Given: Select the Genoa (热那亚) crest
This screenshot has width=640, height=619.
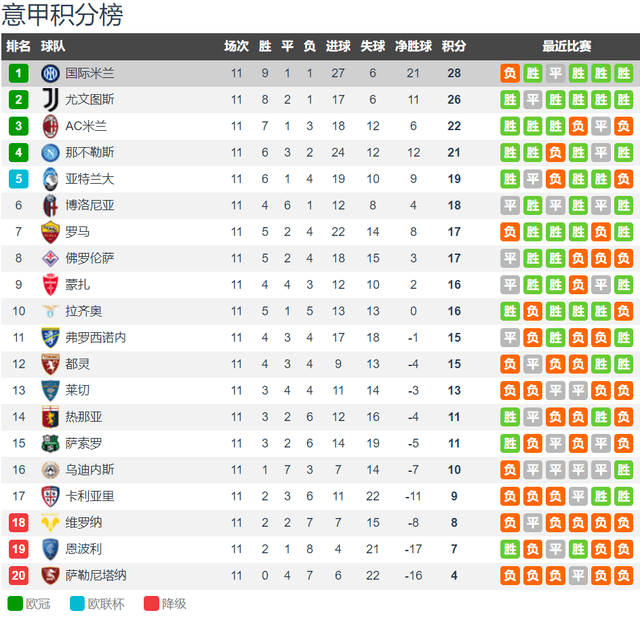Looking at the screenshot, I should tap(50, 417).
